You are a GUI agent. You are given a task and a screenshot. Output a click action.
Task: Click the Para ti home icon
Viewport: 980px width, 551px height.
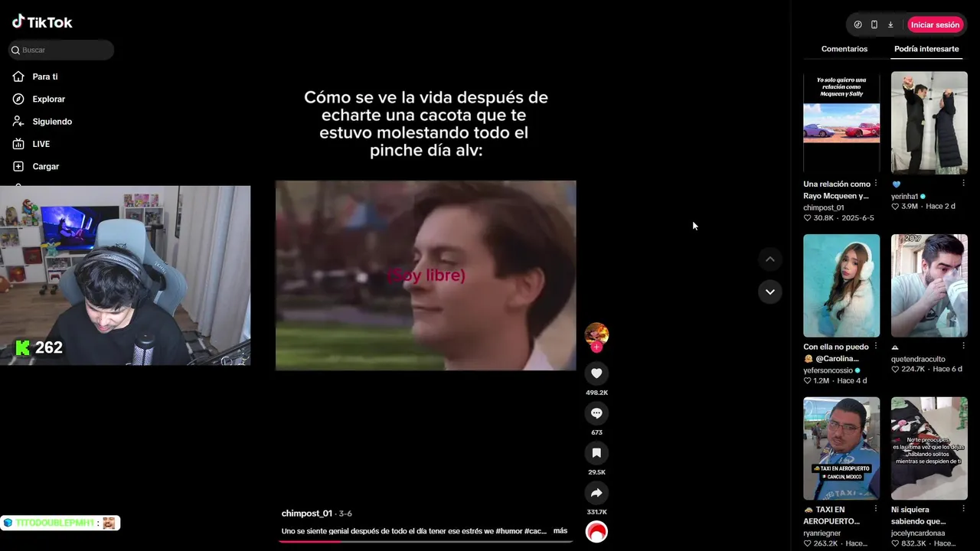pyautogui.click(x=18, y=77)
